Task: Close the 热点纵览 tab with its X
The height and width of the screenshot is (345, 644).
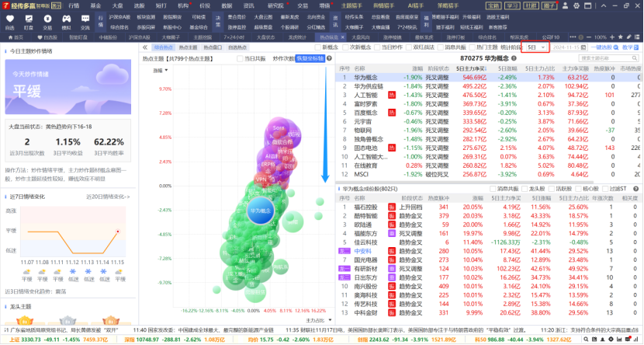Action: point(342,37)
